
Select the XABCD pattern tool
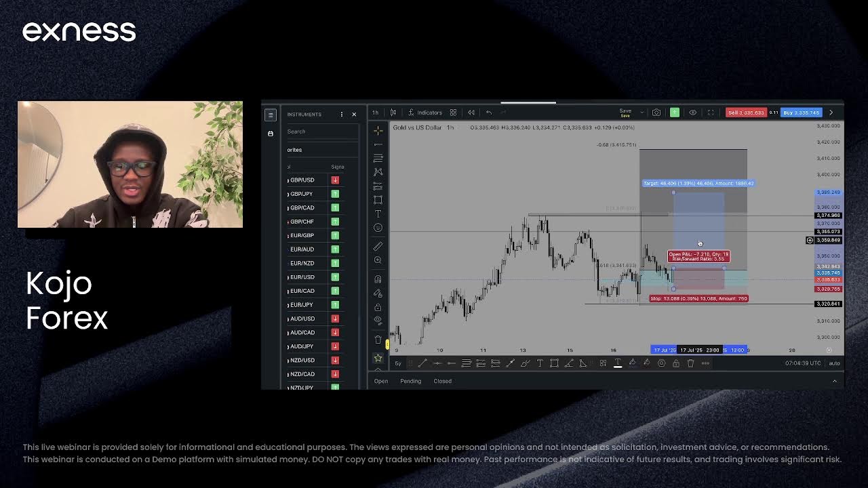378,172
